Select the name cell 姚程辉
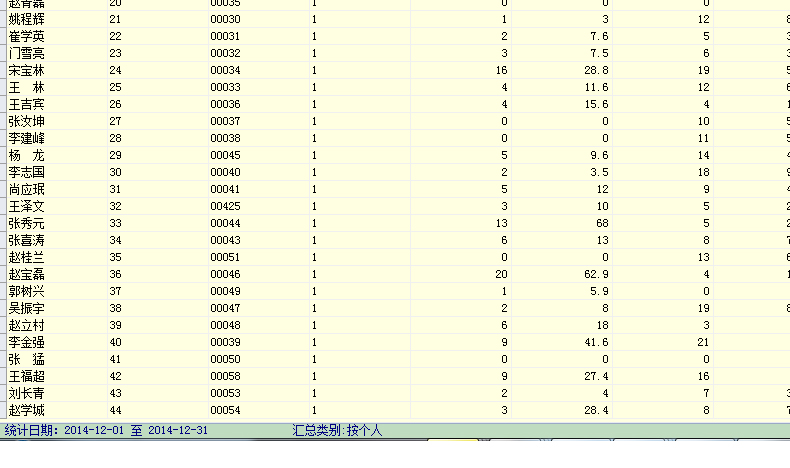The height and width of the screenshot is (468, 790). click(26, 19)
